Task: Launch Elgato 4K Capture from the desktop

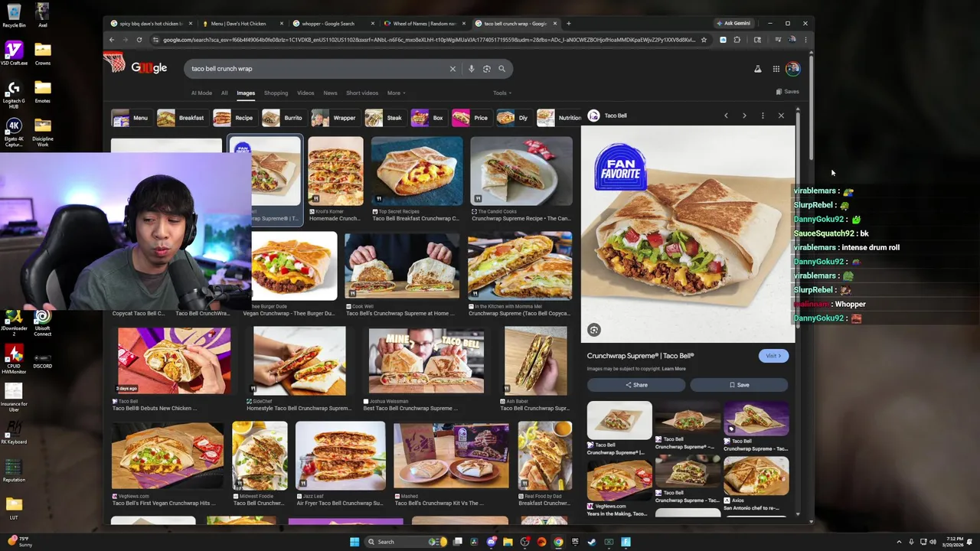Action: tap(14, 132)
